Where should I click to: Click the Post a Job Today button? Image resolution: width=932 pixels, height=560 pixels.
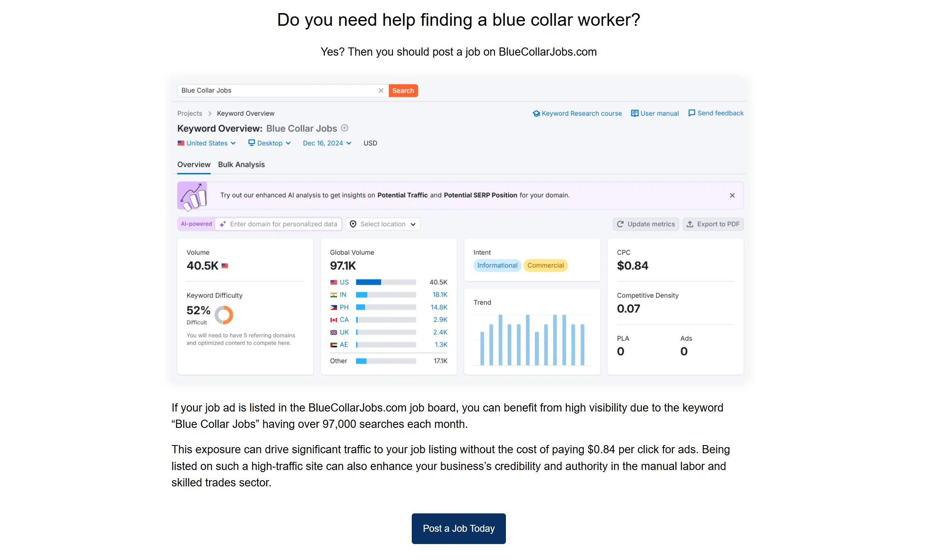click(x=458, y=529)
